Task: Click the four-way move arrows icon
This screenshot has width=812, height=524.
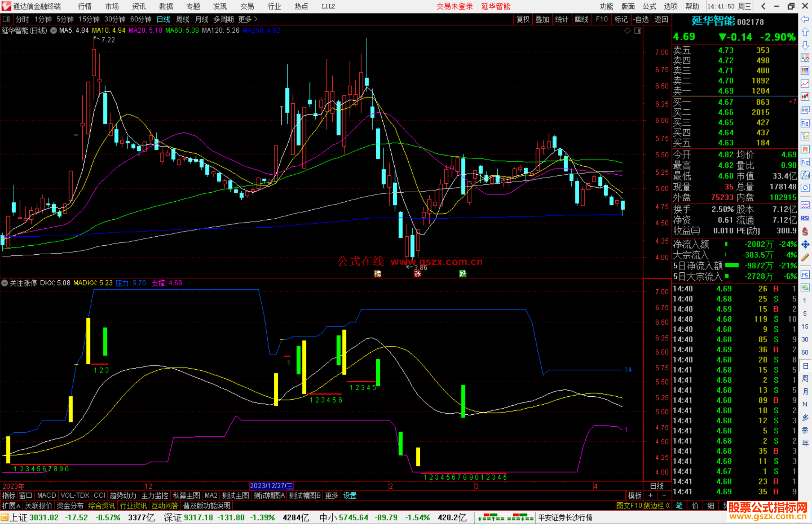Action: tap(805, 245)
